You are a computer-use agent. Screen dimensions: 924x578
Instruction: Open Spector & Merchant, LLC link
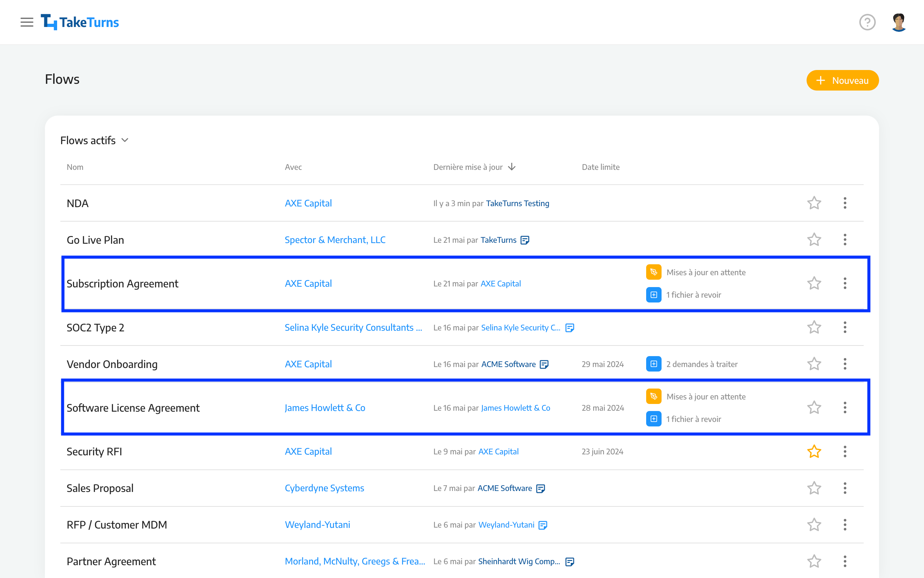pos(335,240)
